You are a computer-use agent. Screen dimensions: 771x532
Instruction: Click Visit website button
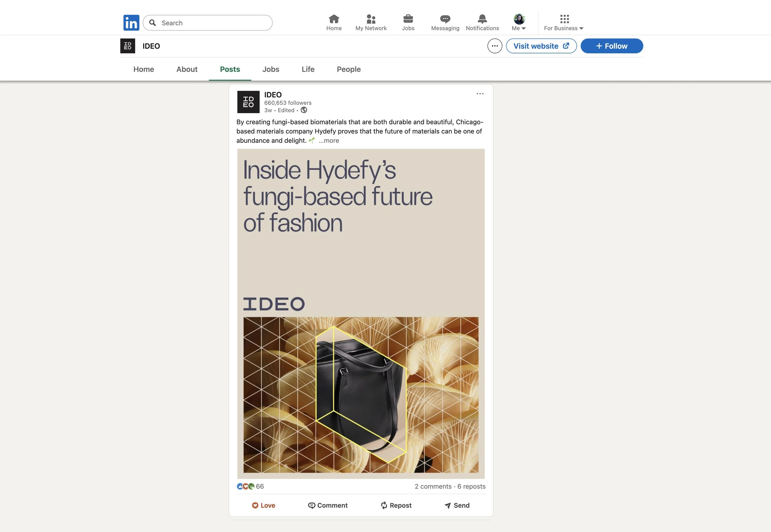pyautogui.click(x=541, y=46)
